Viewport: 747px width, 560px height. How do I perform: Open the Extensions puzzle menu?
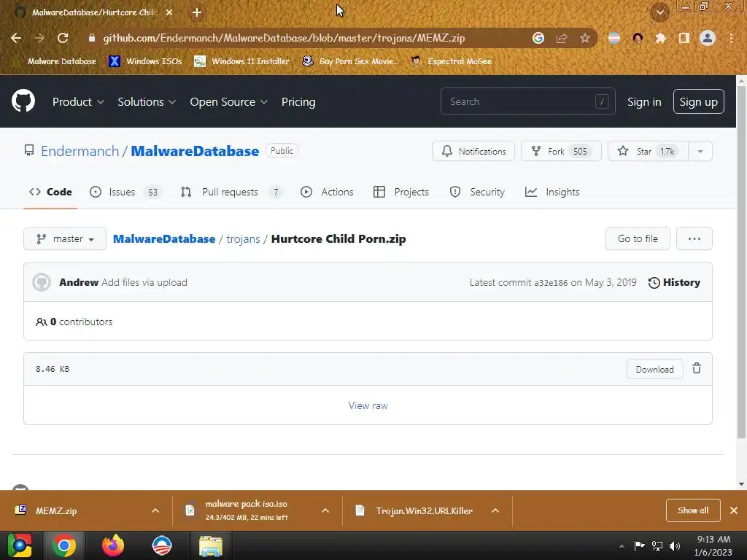[x=660, y=38]
